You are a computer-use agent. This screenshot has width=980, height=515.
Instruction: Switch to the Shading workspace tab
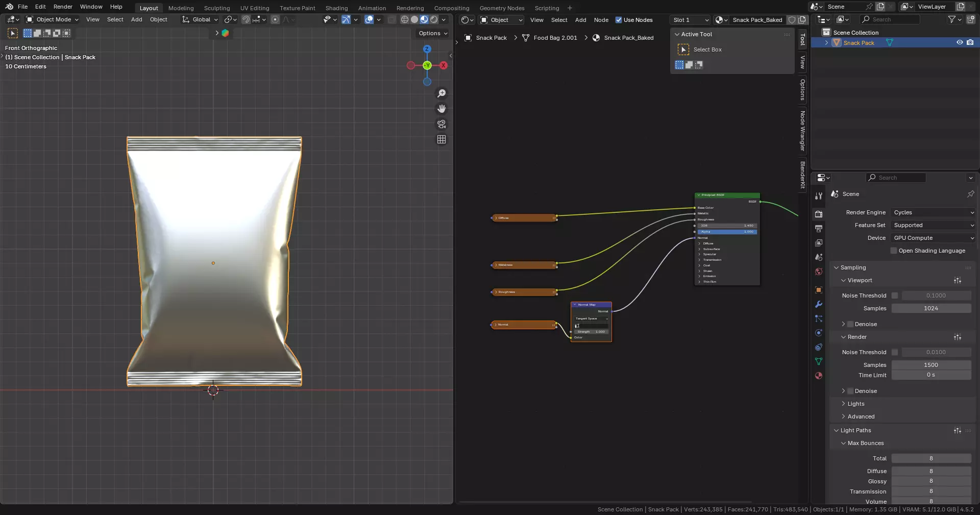pos(336,8)
